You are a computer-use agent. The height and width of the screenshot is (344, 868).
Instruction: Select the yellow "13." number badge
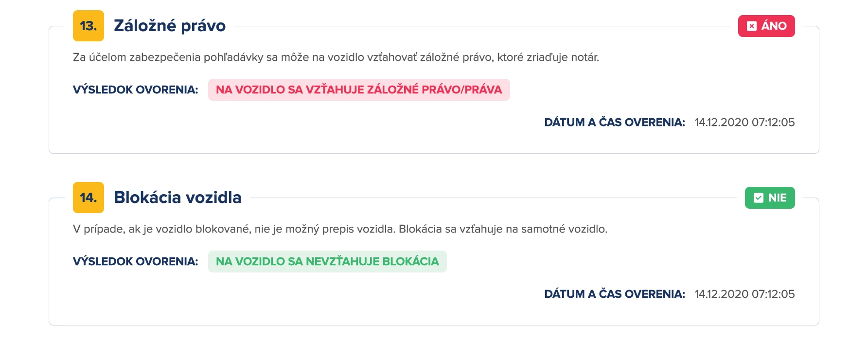click(x=88, y=27)
